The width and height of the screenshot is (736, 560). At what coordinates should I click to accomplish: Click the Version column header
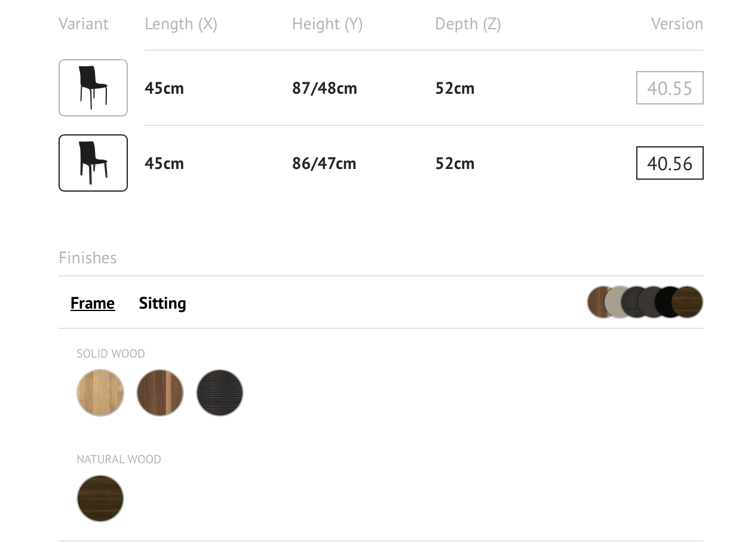click(677, 24)
